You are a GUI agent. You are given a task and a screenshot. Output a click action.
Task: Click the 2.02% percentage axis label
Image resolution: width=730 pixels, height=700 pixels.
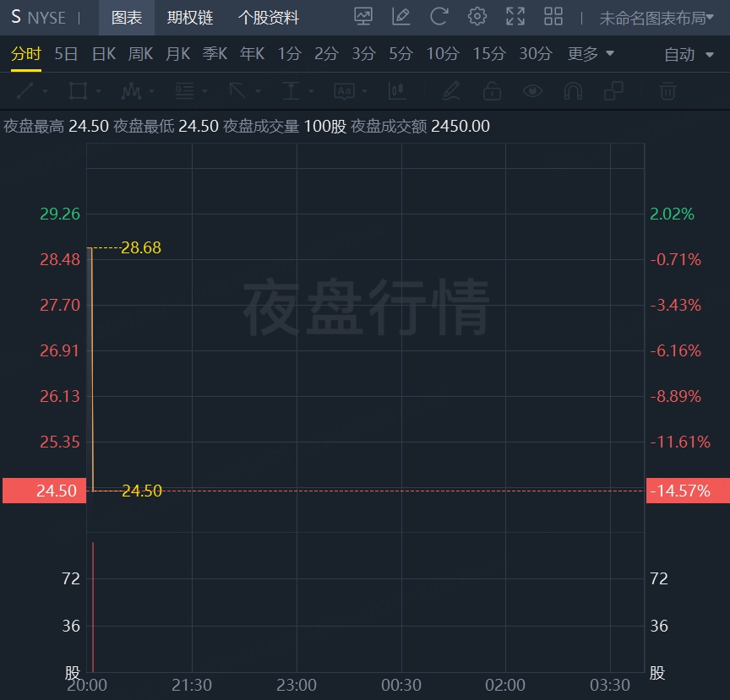(672, 214)
